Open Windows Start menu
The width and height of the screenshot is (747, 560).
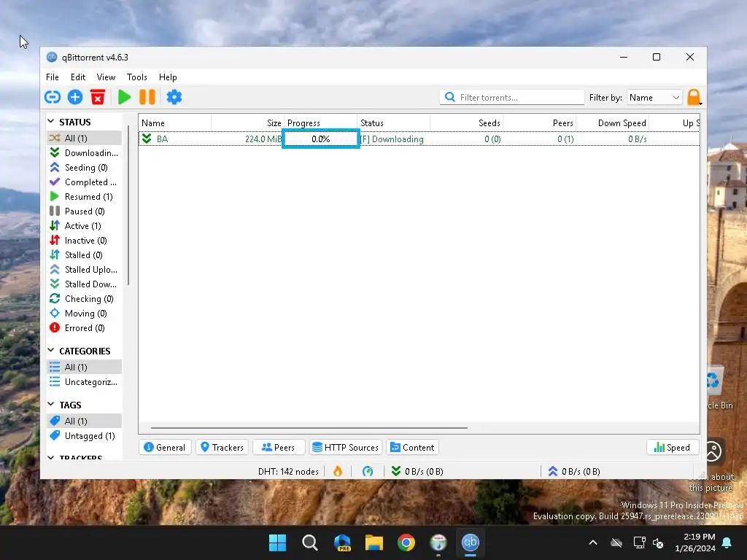coord(277,542)
